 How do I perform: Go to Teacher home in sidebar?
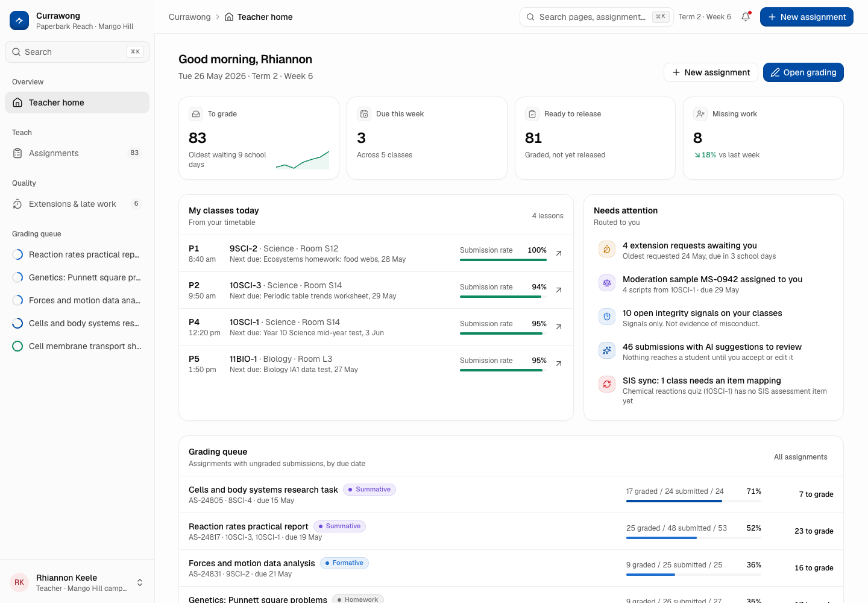77,103
